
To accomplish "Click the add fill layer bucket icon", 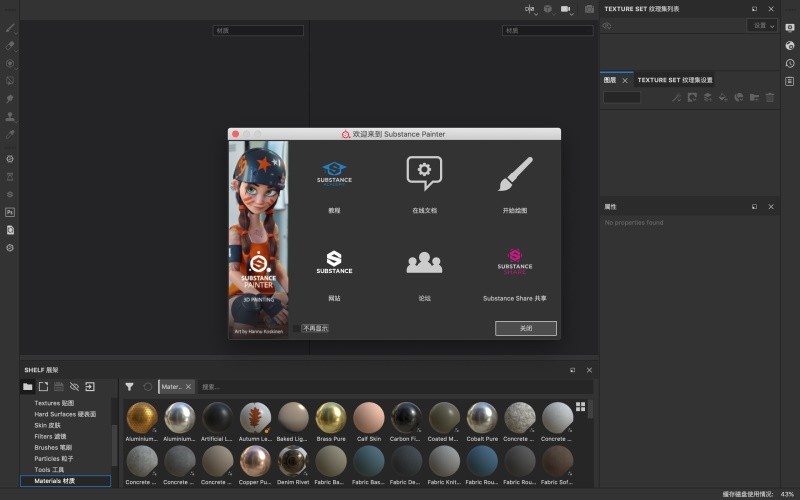I will pos(723,97).
